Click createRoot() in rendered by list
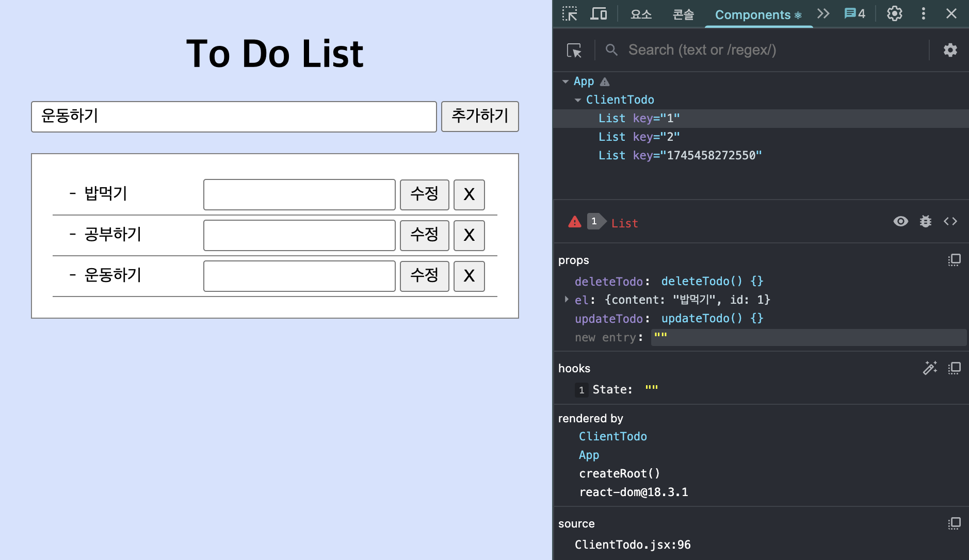Image resolution: width=969 pixels, height=560 pixels. tap(619, 473)
